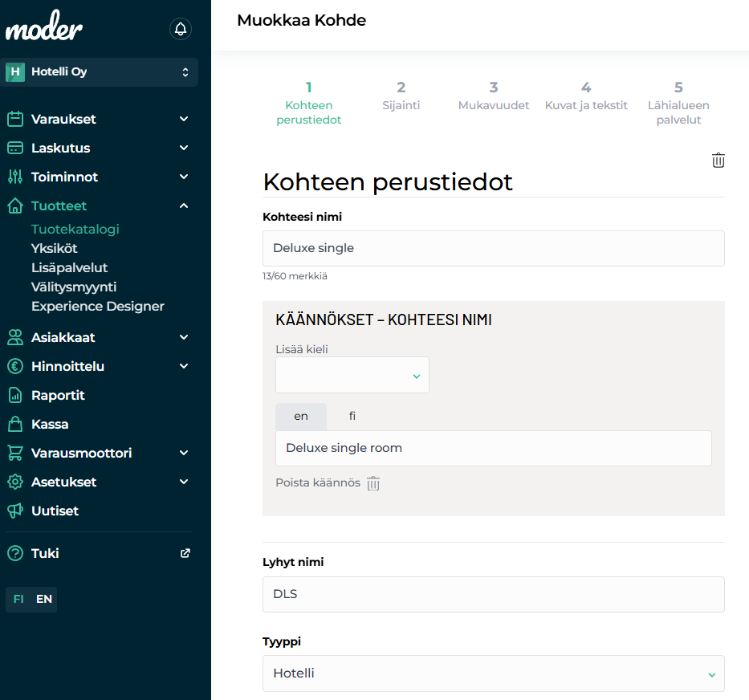Click the Lyhyt nimi input field
Viewport: 749px width, 700px height.
pos(493,594)
